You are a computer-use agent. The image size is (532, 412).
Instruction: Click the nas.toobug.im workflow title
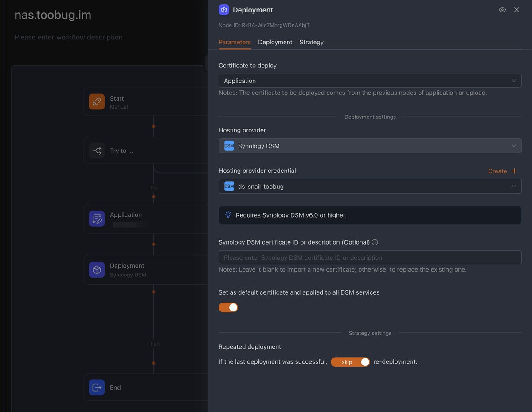[53, 15]
